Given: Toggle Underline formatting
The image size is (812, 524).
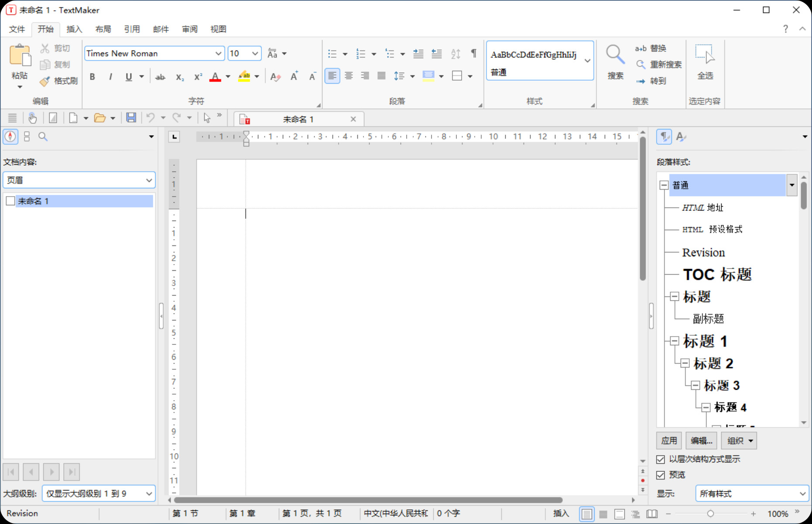Looking at the screenshot, I should coord(128,77).
